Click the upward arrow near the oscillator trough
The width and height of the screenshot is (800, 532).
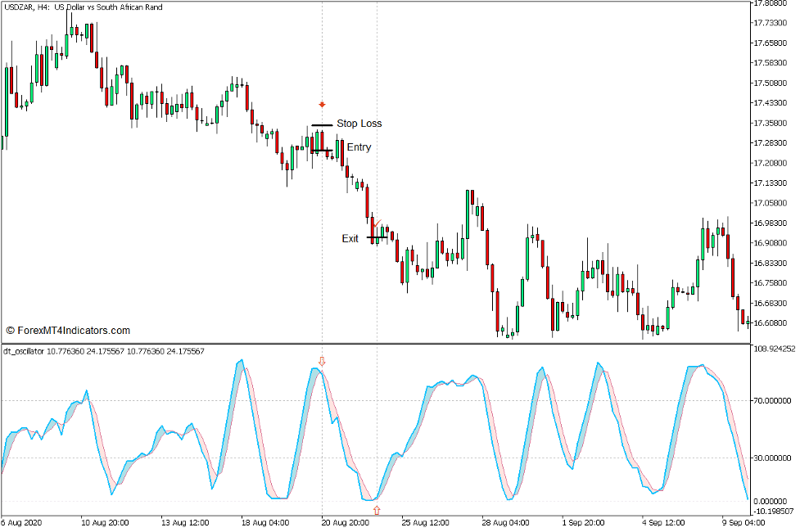(377, 509)
